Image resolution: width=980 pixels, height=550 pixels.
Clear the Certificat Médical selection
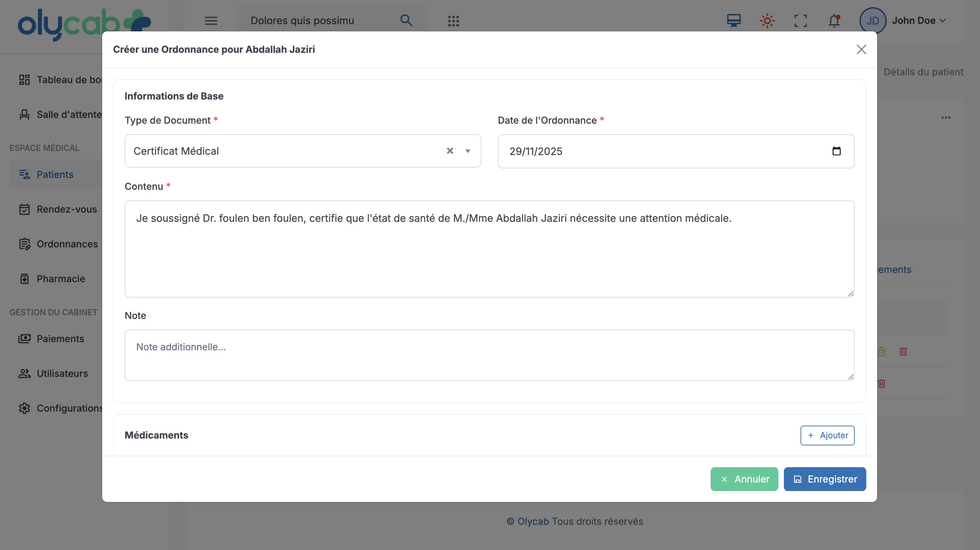[450, 151]
